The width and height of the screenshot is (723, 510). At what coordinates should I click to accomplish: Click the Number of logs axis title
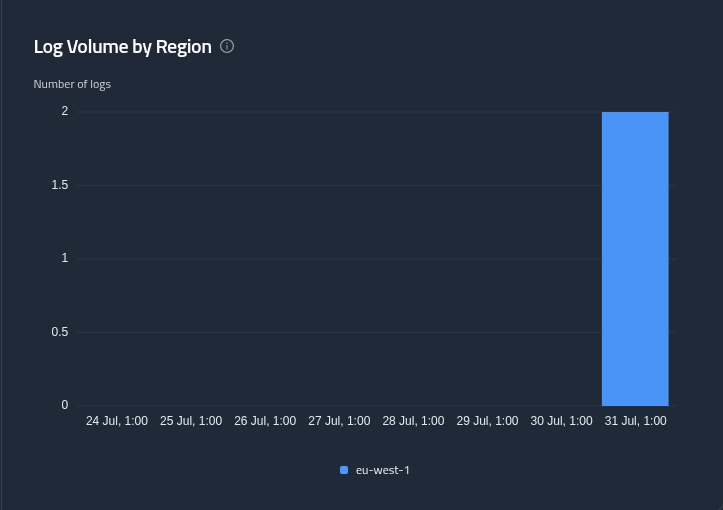[72, 84]
